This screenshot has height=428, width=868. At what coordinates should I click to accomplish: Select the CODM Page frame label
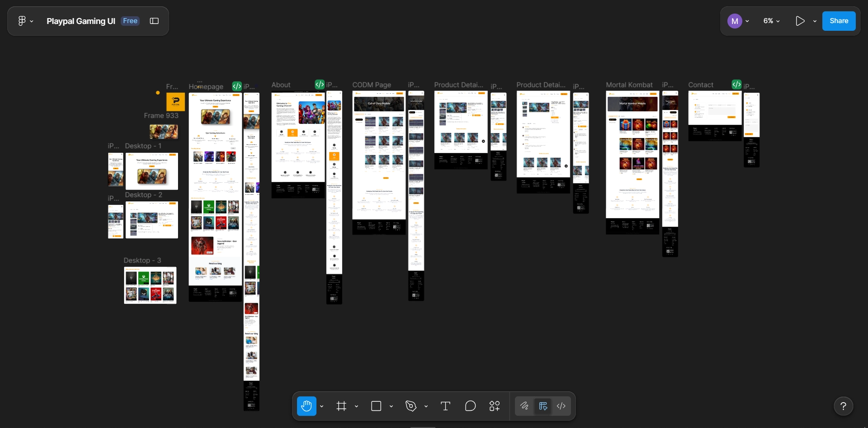click(x=372, y=85)
